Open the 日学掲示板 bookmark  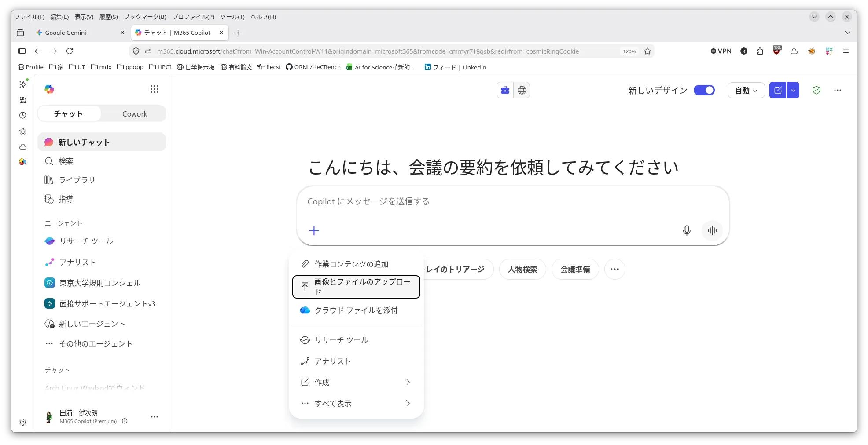click(196, 67)
